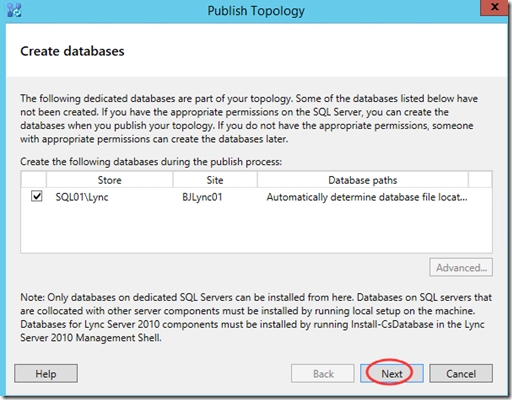Select the SQL01\Lync store cell
Image resolution: width=512 pixels, height=400 pixels.
(x=82, y=197)
